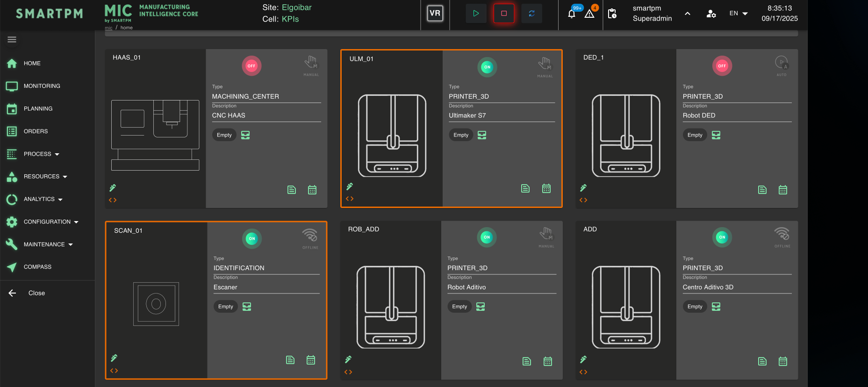Click the clipboard clock icon
This screenshot has width=868, height=387.
pyautogui.click(x=612, y=13)
